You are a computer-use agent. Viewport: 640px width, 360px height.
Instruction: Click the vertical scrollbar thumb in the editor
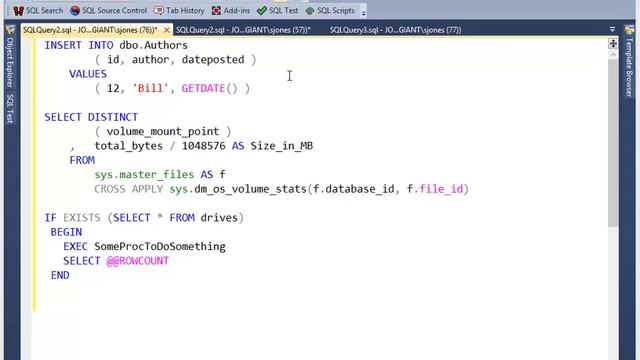pyautogui.click(x=613, y=143)
